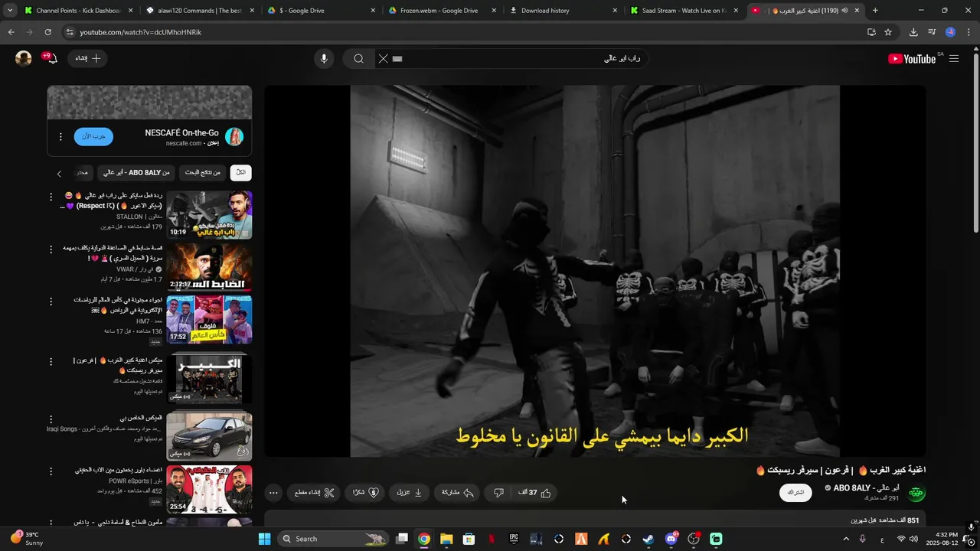Image resolution: width=980 pixels, height=551 pixels.
Task: Click the Subscribe (اشتراك) button
Action: (x=795, y=493)
